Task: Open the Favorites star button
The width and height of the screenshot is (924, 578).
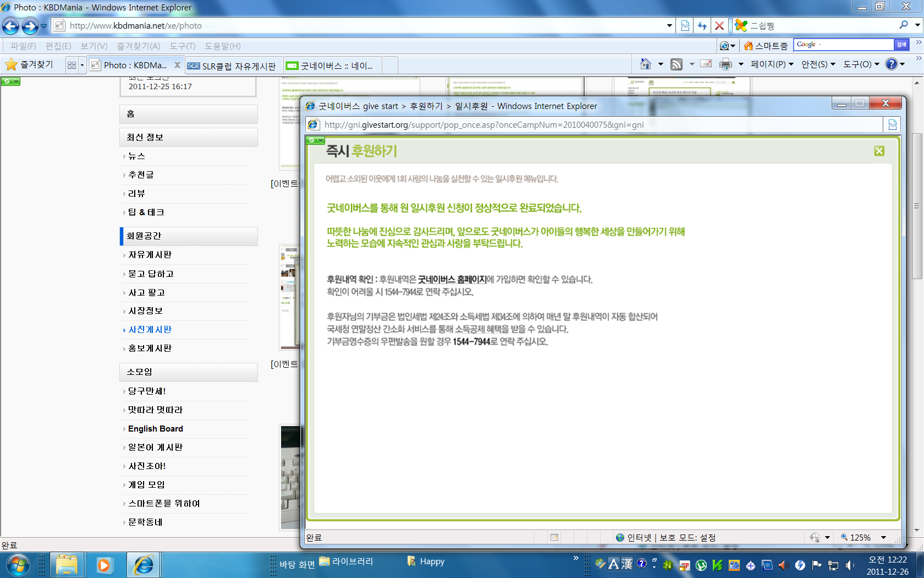Action: click(30, 64)
